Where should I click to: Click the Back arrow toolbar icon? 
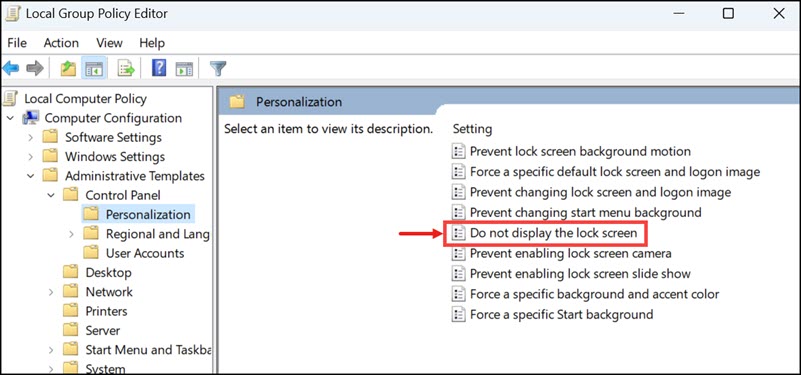[11, 68]
